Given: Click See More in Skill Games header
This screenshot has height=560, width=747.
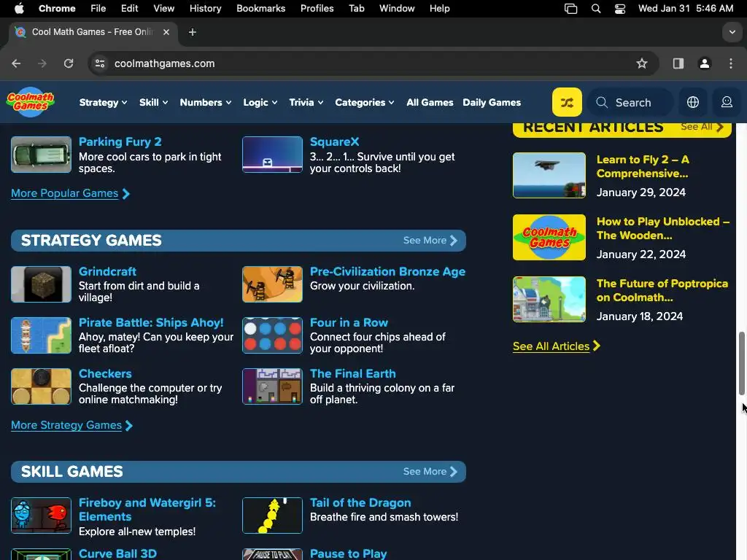Looking at the screenshot, I should 430,472.
